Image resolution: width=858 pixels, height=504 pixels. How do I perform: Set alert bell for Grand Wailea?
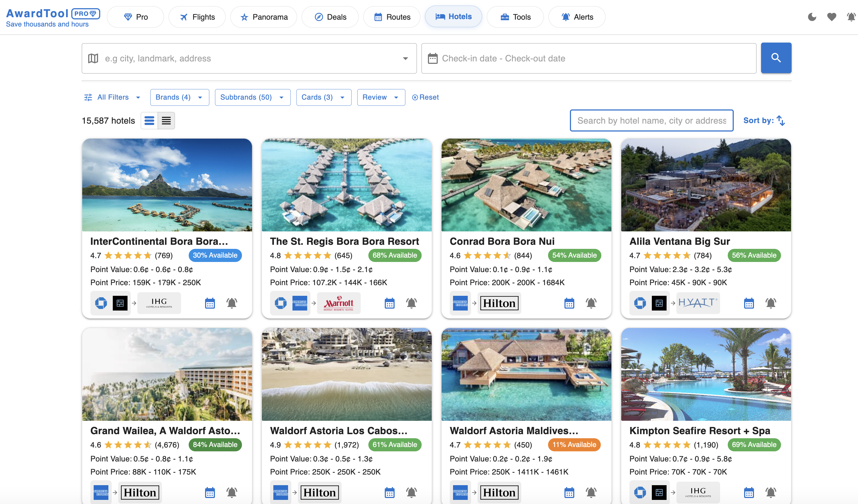click(232, 493)
